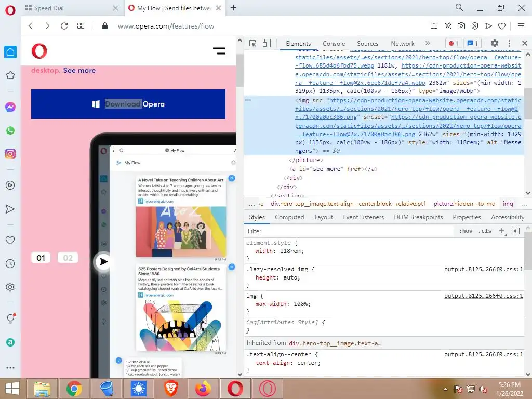Switch to the Network tab

click(403, 44)
